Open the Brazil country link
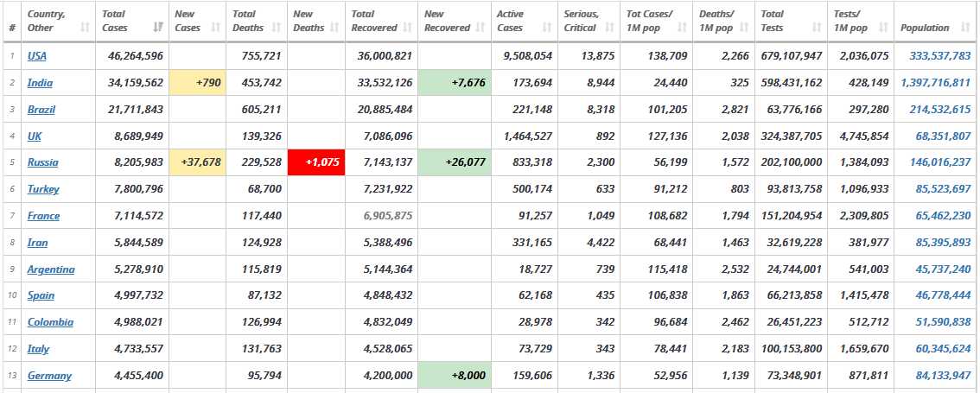Viewport: 980px width, 393px height. pyautogui.click(x=41, y=110)
